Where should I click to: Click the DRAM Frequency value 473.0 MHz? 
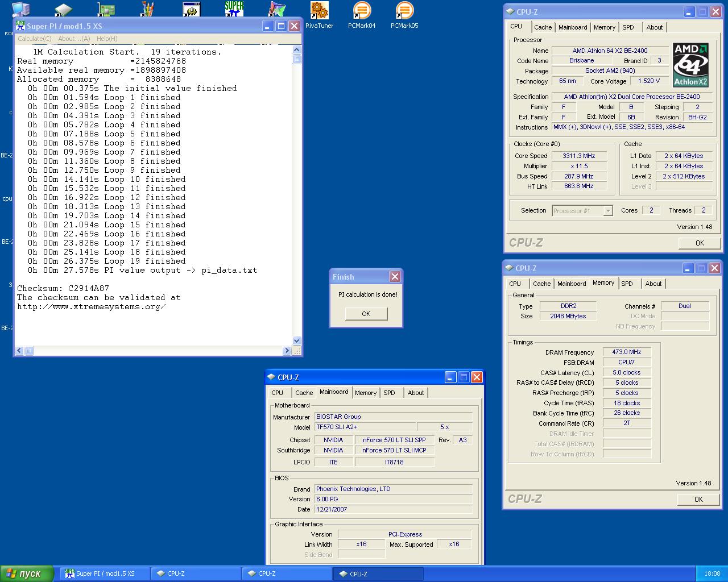(x=626, y=352)
